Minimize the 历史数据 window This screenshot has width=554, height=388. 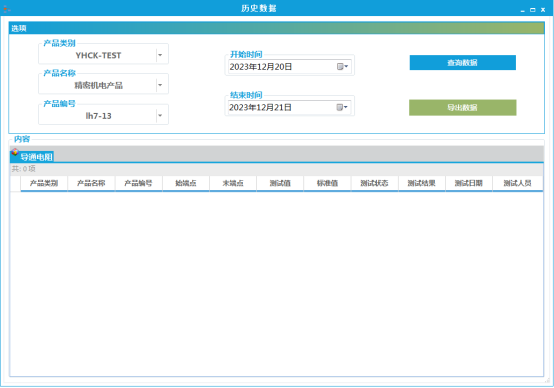tap(523, 10)
